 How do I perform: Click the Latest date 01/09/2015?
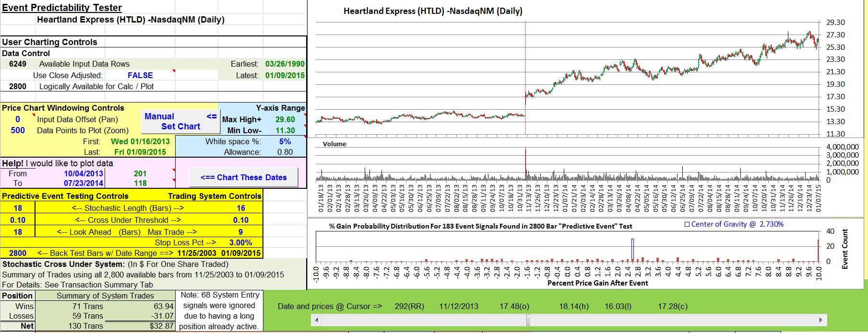pos(285,75)
